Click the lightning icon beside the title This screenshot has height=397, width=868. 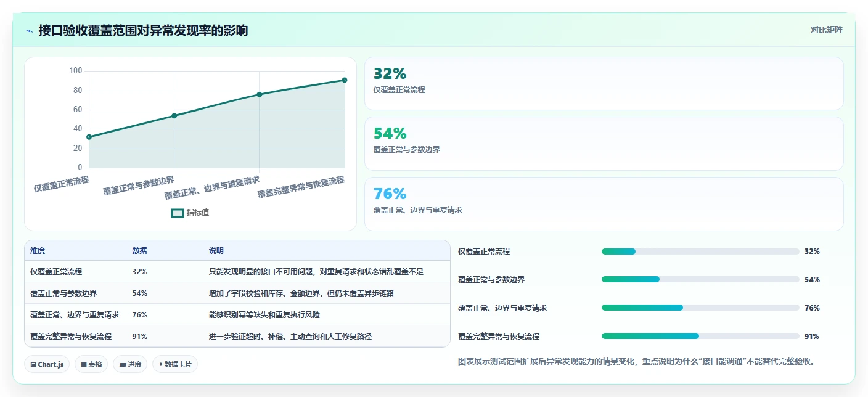[30, 30]
